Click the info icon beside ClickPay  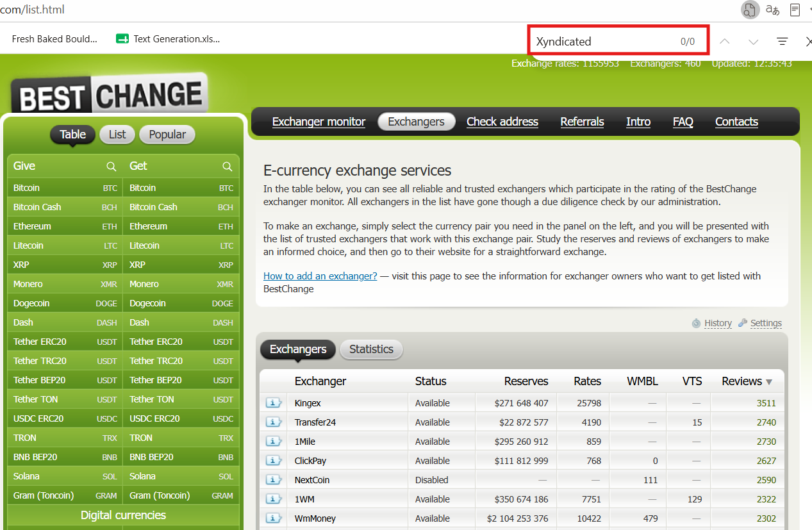coord(274,461)
